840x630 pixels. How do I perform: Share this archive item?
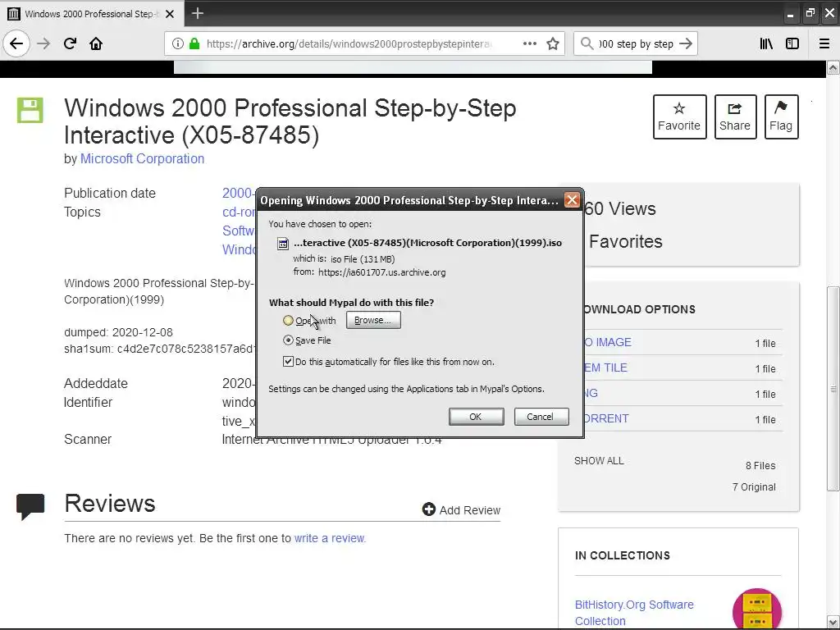(x=735, y=116)
